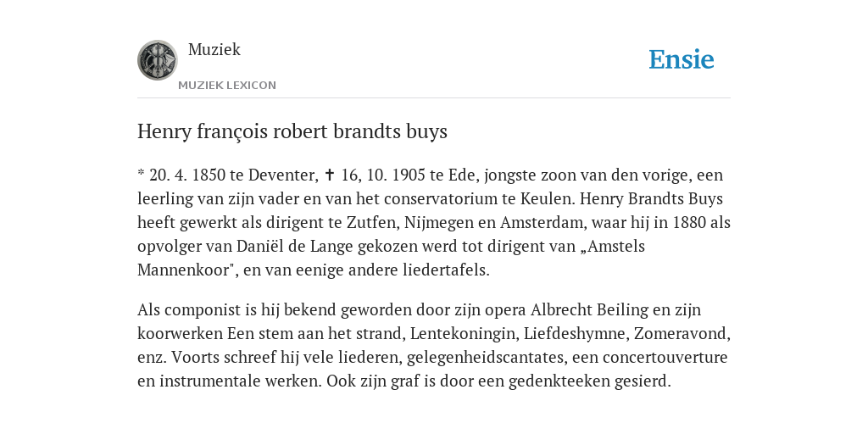The width and height of the screenshot is (868, 434).
Task: Click the word Deventer in first paragraph
Action: click(283, 175)
